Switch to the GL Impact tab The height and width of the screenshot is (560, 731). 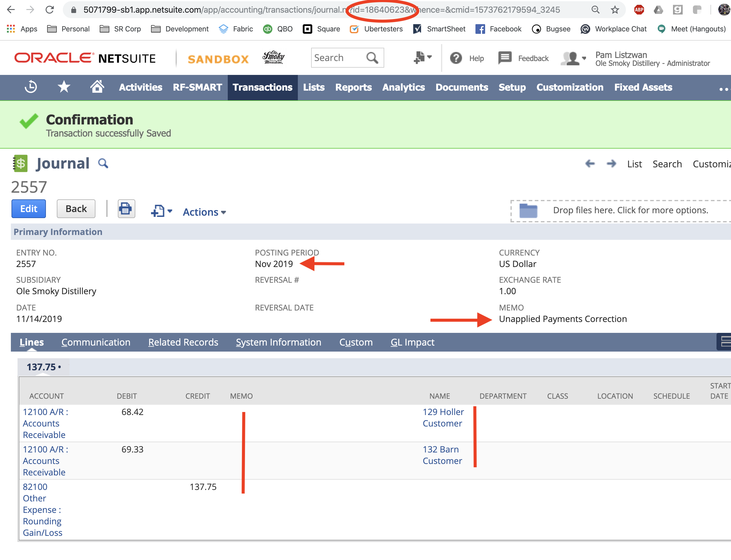[x=412, y=342]
